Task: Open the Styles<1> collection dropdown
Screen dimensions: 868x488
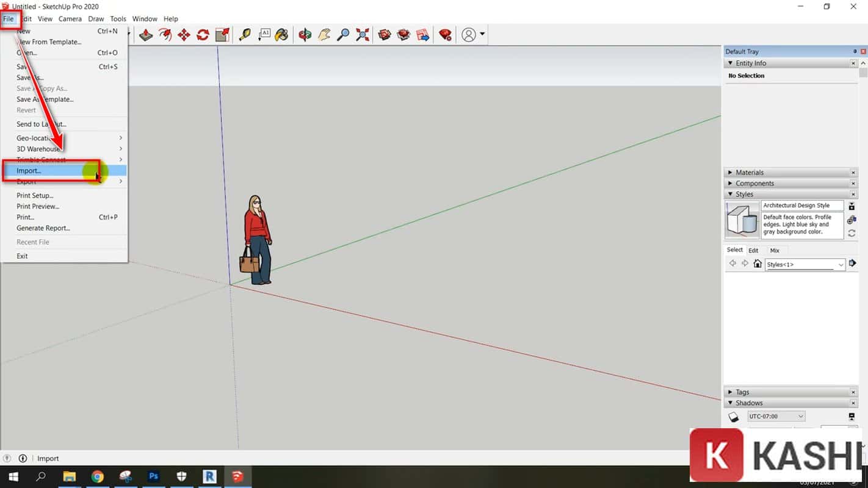Action: click(841, 264)
